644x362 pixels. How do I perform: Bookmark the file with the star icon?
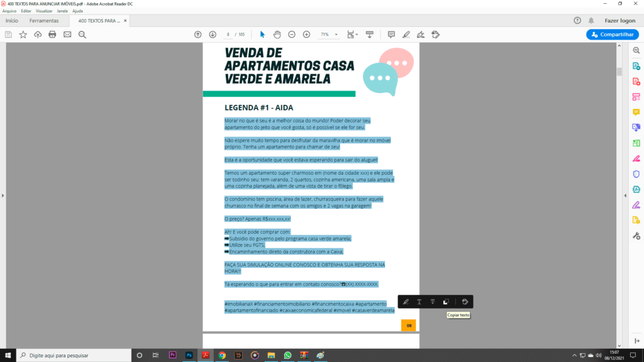23,35
